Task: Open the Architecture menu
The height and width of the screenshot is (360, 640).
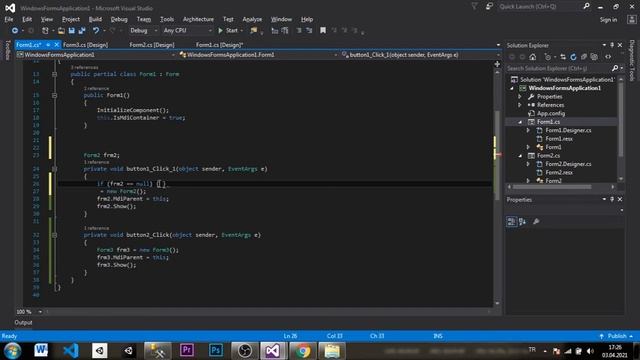Action: [198, 19]
